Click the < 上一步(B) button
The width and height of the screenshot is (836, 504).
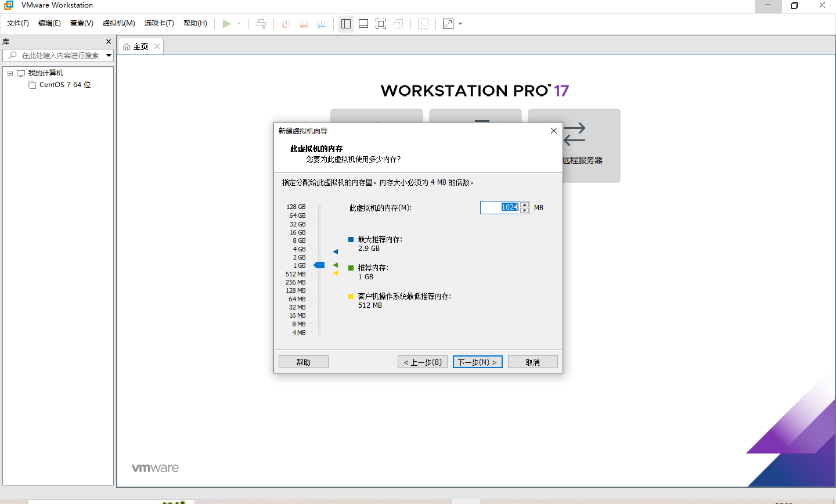click(423, 362)
